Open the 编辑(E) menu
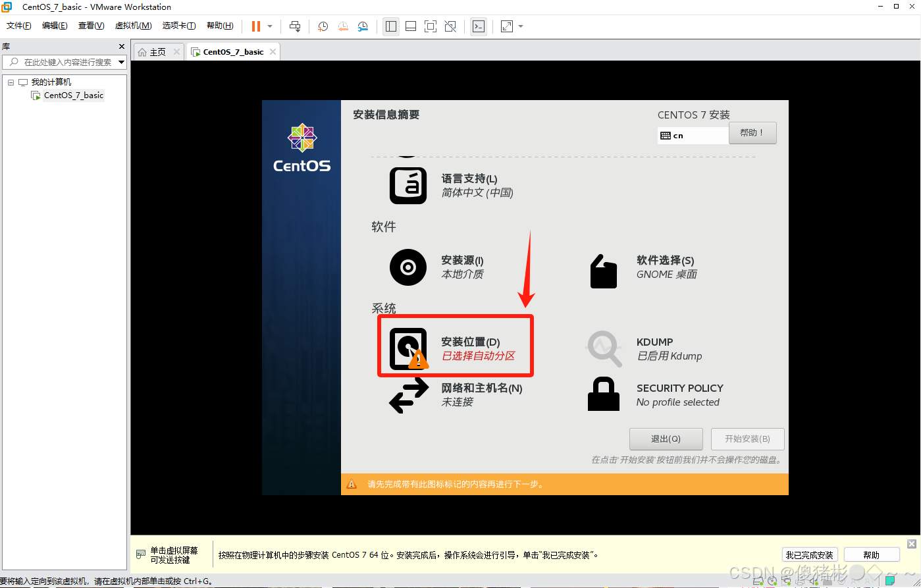 [x=55, y=26]
